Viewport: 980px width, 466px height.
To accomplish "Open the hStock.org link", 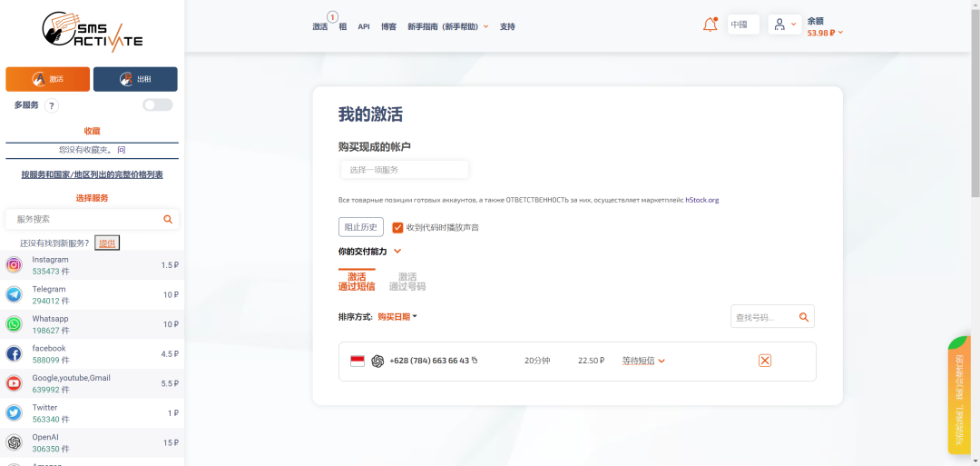I will pos(701,200).
